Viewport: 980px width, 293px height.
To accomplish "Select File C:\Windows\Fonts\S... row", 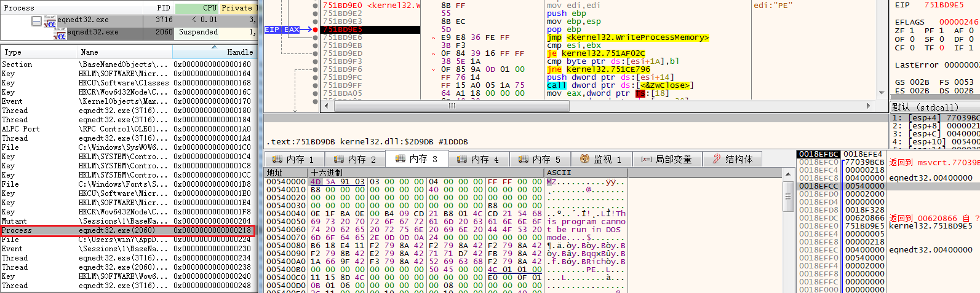I will tap(128, 184).
